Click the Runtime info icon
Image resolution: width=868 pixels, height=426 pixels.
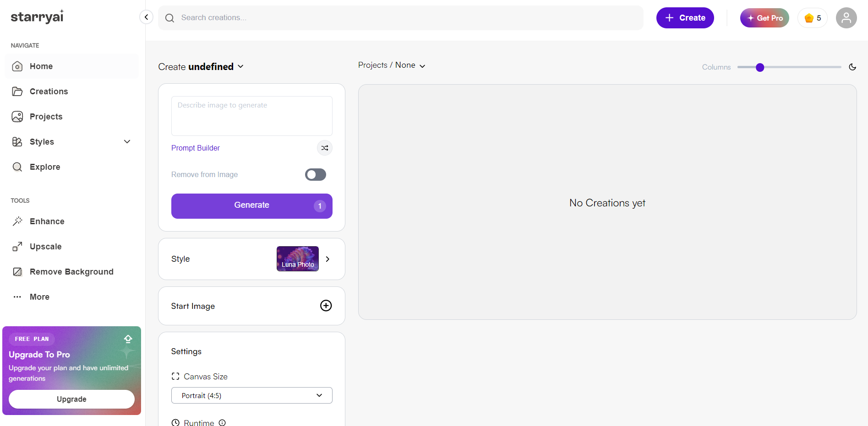222,423
